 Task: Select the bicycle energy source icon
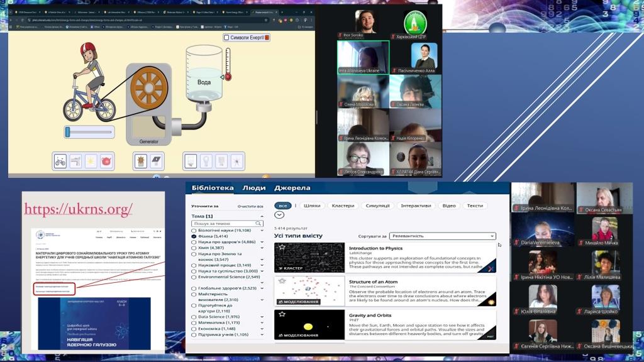pos(60,162)
